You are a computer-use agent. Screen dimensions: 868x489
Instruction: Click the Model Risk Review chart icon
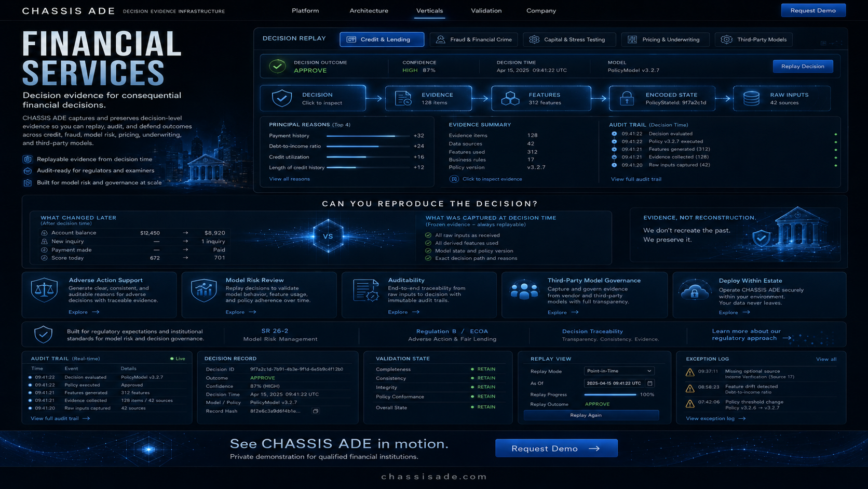click(204, 290)
